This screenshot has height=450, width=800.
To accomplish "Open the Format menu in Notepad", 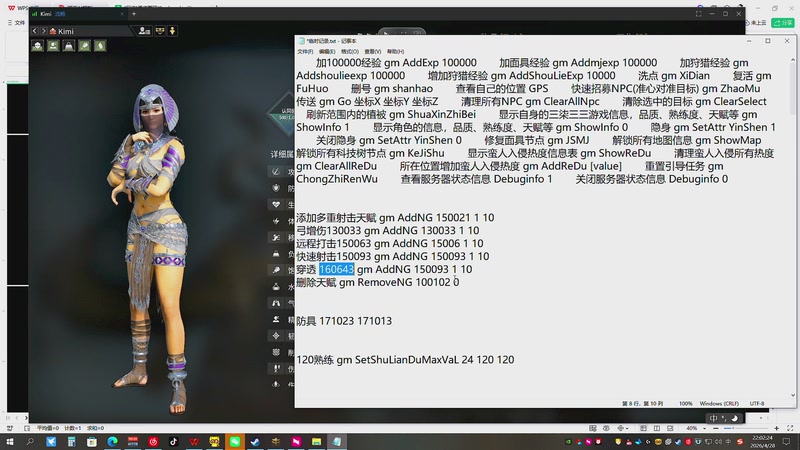I will point(349,52).
